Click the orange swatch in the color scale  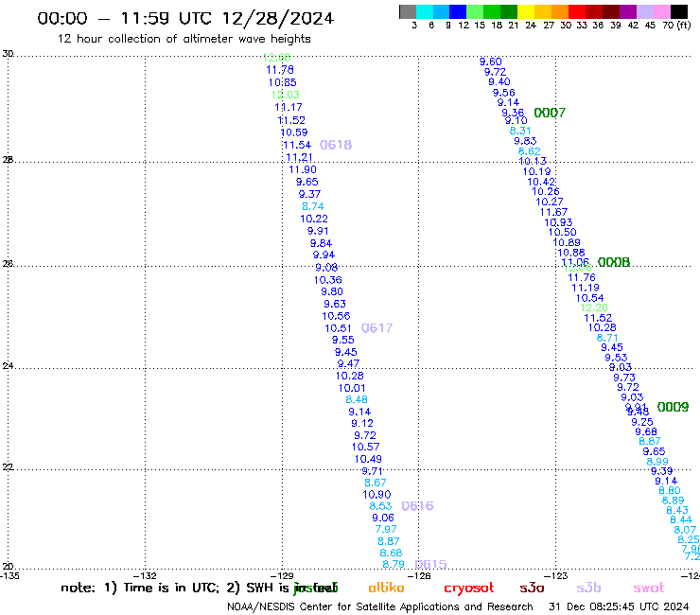(560, 11)
